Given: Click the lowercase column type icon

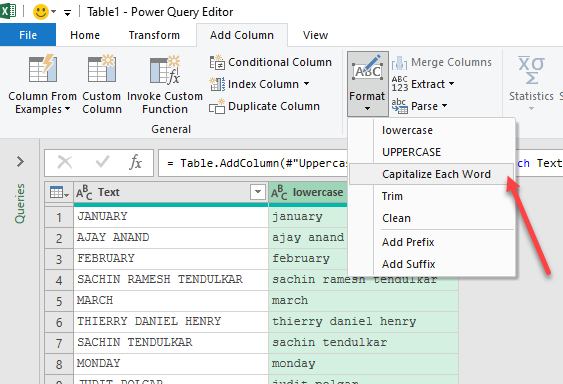Looking at the screenshot, I should [x=279, y=193].
